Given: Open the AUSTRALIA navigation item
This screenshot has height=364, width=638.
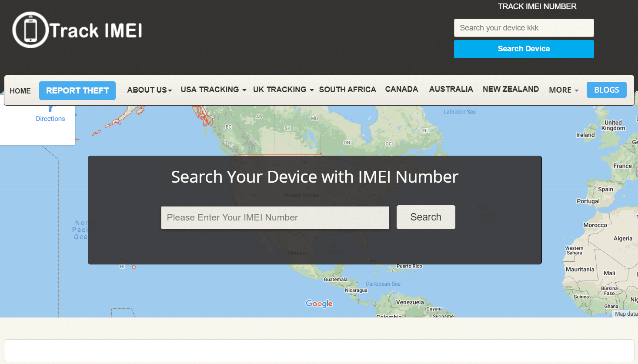Looking at the screenshot, I should [x=451, y=89].
